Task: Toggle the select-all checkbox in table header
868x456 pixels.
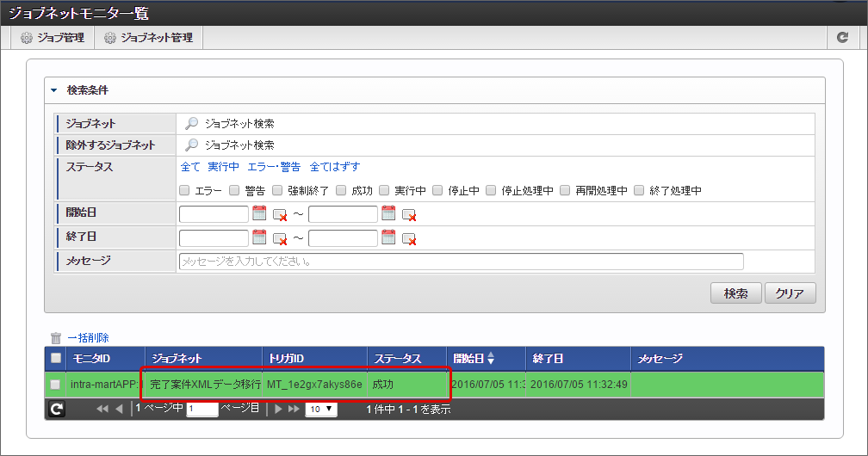Action: pos(56,358)
